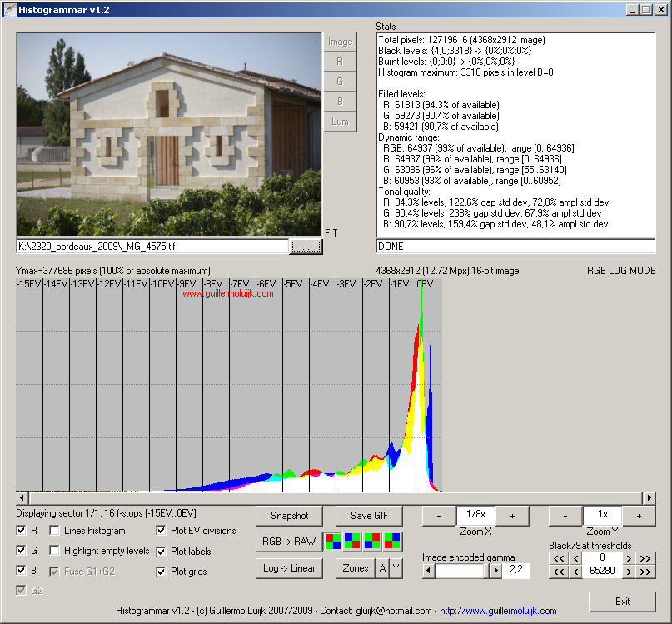Uncheck the R channel checkbox
This screenshot has width=672, height=624.
[21, 531]
